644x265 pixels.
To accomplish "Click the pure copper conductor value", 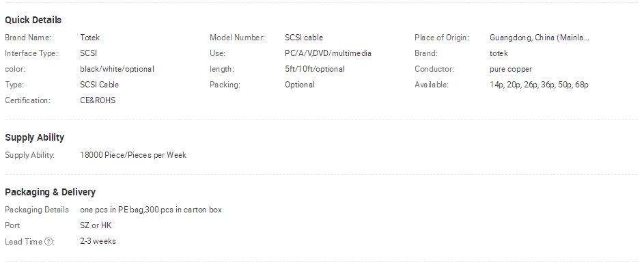I will pos(511,69).
